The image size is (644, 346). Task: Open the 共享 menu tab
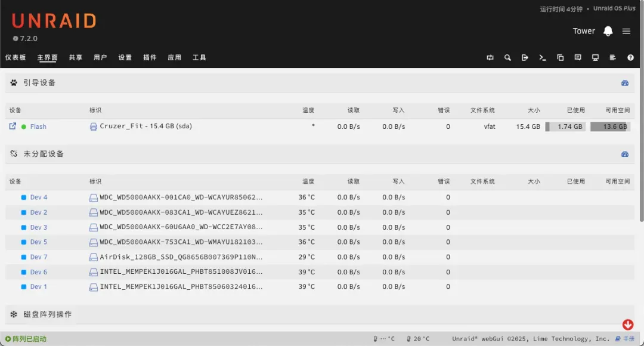click(x=76, y=58)
